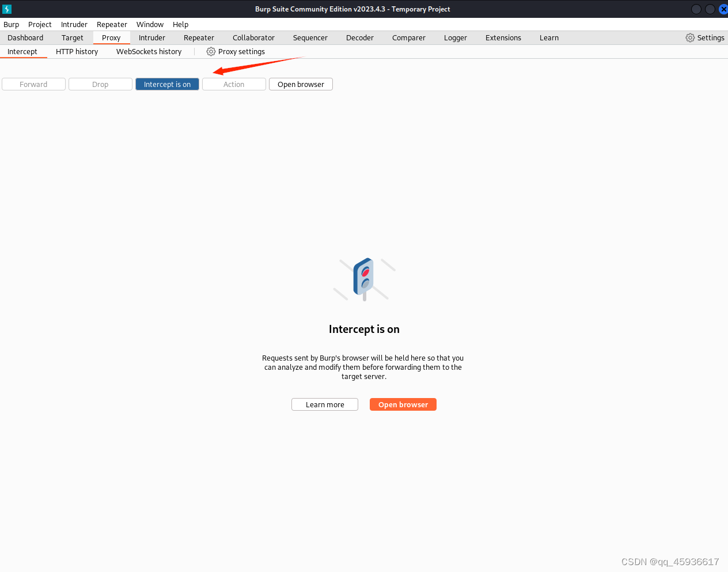Switch to the Repeater tab
Screen dimensions: 728x572
pos(199,37)
